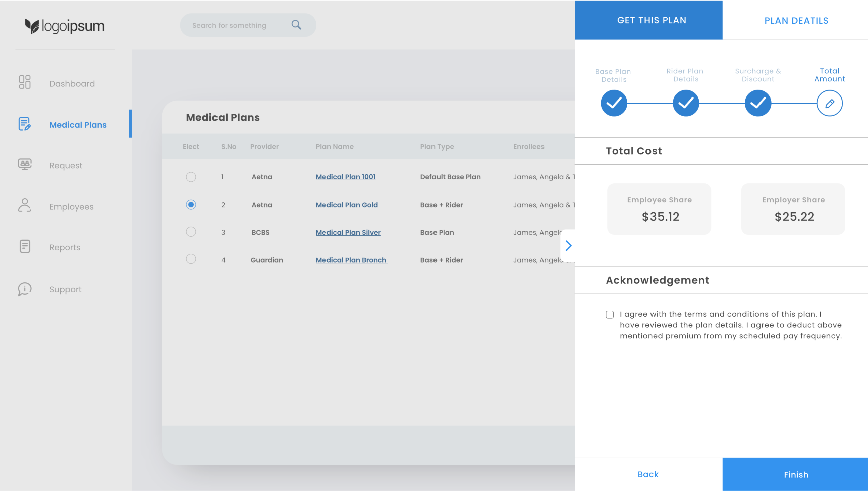The image size is (868, 491).
Task: Select the Get This Plan tab
Action: pyautogui.click(x=651, y=20)
